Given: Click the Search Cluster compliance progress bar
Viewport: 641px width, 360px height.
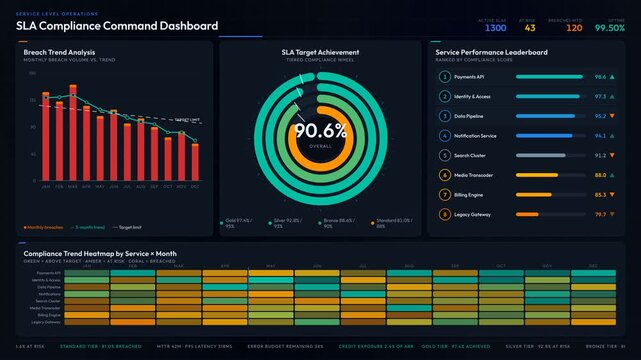Looking at the screenshot, I should 550,155.
